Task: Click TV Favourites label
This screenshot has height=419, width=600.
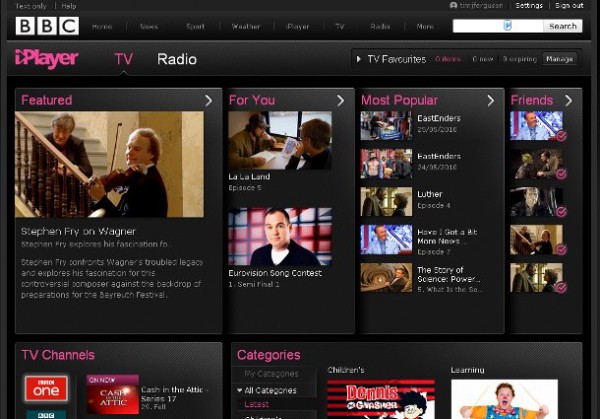Action: click(x=397, y=59)
